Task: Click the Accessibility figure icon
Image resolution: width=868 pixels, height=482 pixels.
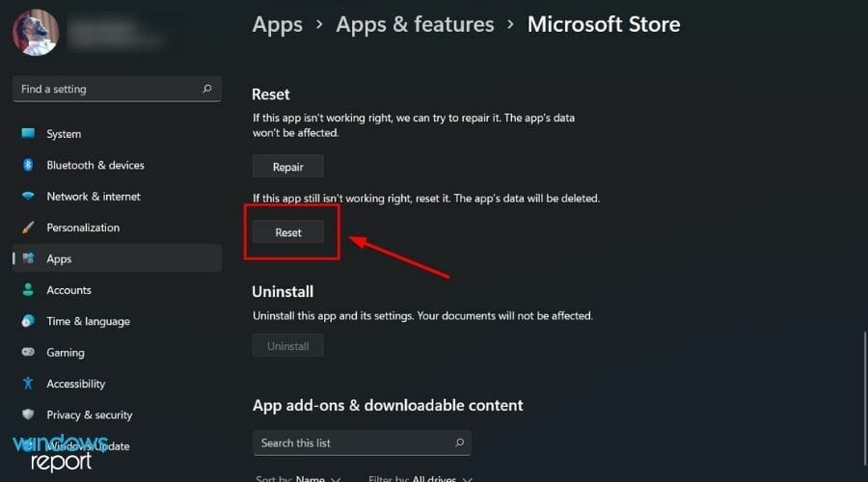Action: [28, 383]
